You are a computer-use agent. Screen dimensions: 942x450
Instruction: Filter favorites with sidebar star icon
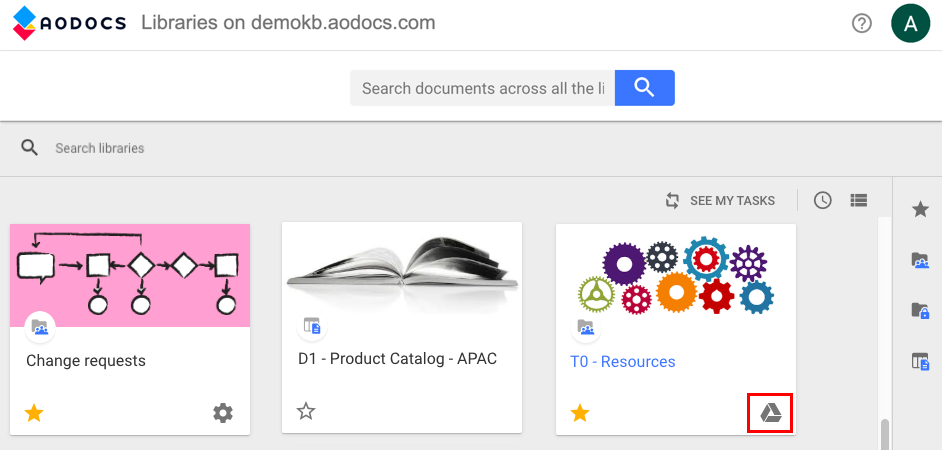(921, 209)
